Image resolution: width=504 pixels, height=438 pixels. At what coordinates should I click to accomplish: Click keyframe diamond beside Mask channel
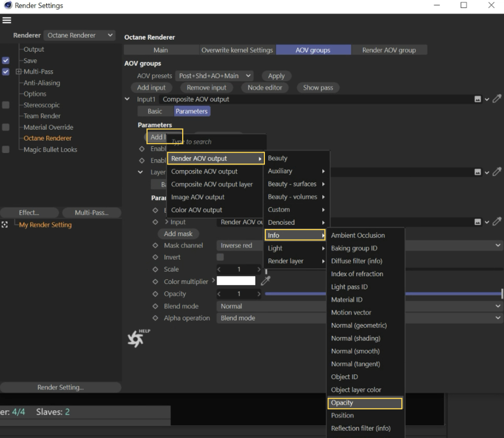(x=155, y=245)
